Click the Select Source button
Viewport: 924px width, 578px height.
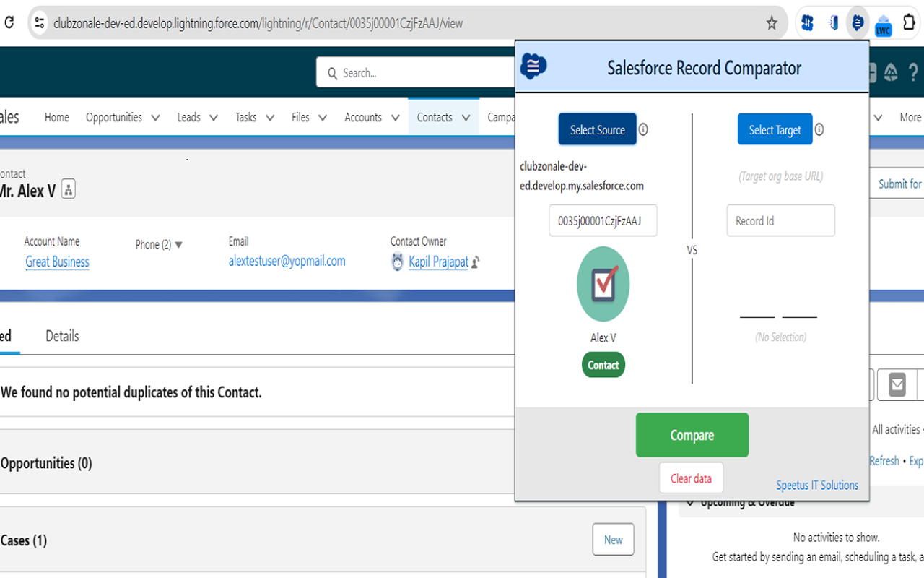598,129
